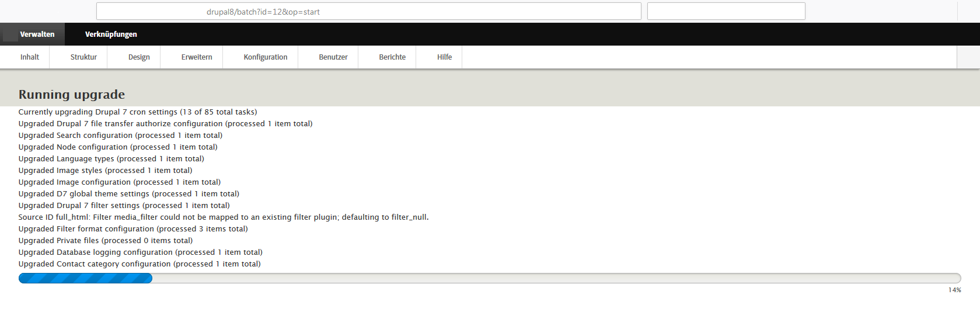980x322 pixels.
Task: Select 'Upgraded Database logging configuration' line
Action: coord(141,252)
